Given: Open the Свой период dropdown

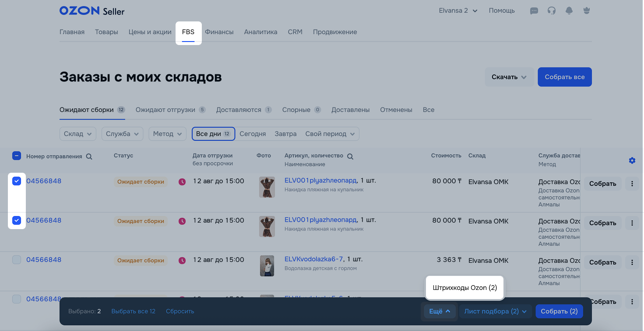Looking at the screenshot, I should 330,134.
